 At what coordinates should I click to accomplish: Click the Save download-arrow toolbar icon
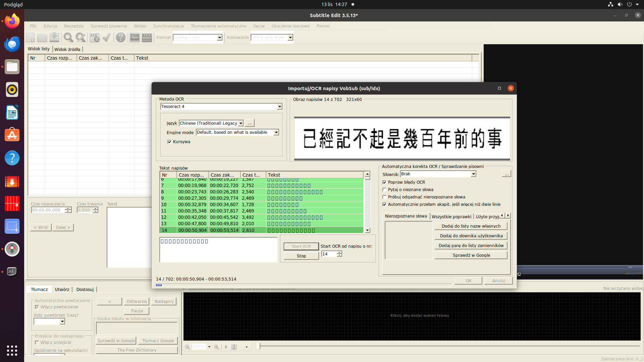54,38
